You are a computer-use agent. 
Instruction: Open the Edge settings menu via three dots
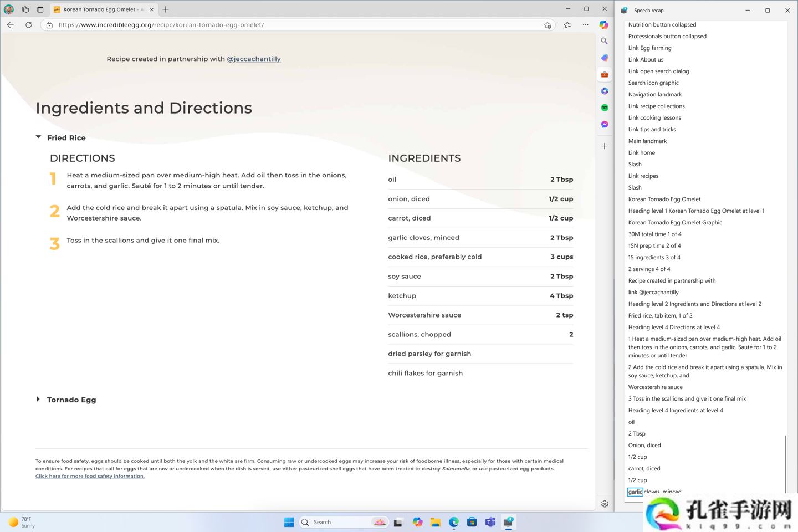[585, 25]
